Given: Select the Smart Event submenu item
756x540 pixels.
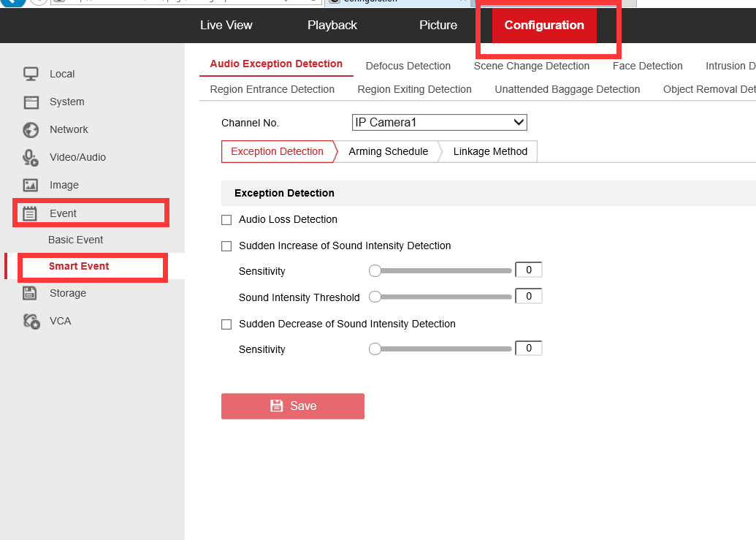Looking at the screenshot, I should point(79,266).
